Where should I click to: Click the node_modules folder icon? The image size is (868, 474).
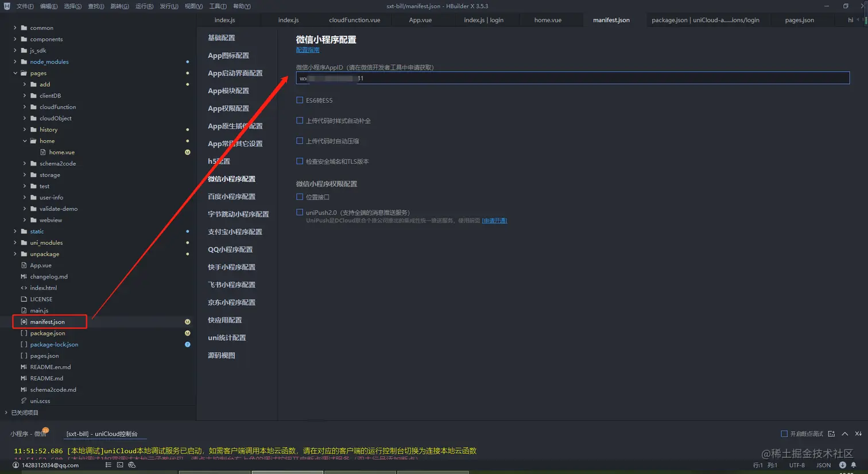click(24, 61)
